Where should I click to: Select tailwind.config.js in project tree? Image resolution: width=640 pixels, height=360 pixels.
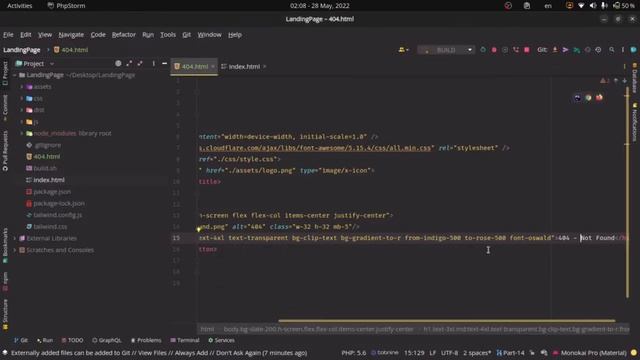coord(57,215)
